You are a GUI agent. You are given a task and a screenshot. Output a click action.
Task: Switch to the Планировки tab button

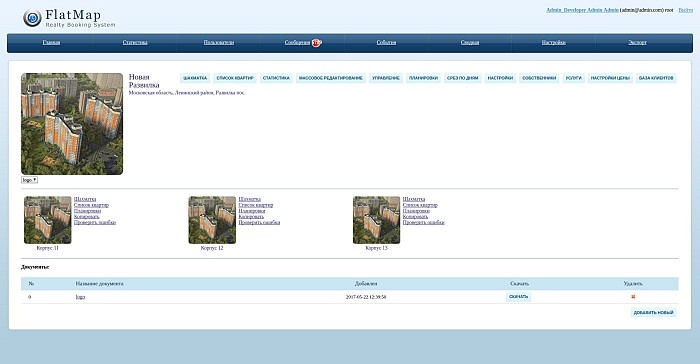(x=423, y=78)
